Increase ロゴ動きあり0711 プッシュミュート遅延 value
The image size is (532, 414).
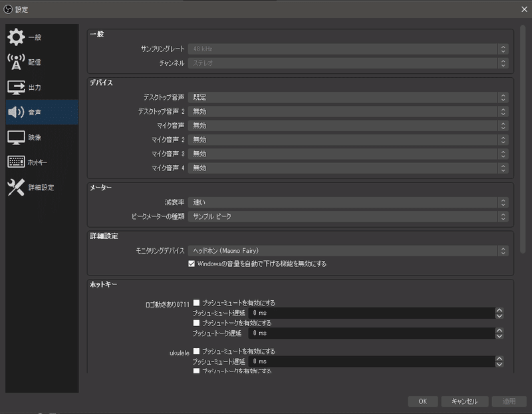point(499,310)
